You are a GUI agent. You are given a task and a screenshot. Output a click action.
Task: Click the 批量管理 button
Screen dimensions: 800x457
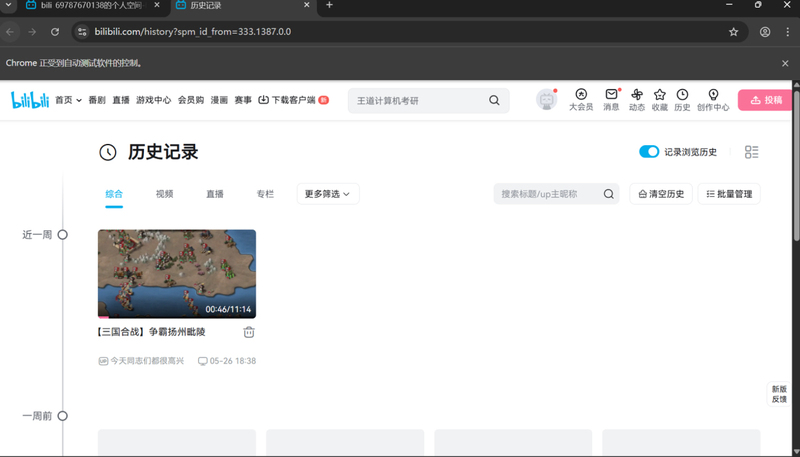729,194
